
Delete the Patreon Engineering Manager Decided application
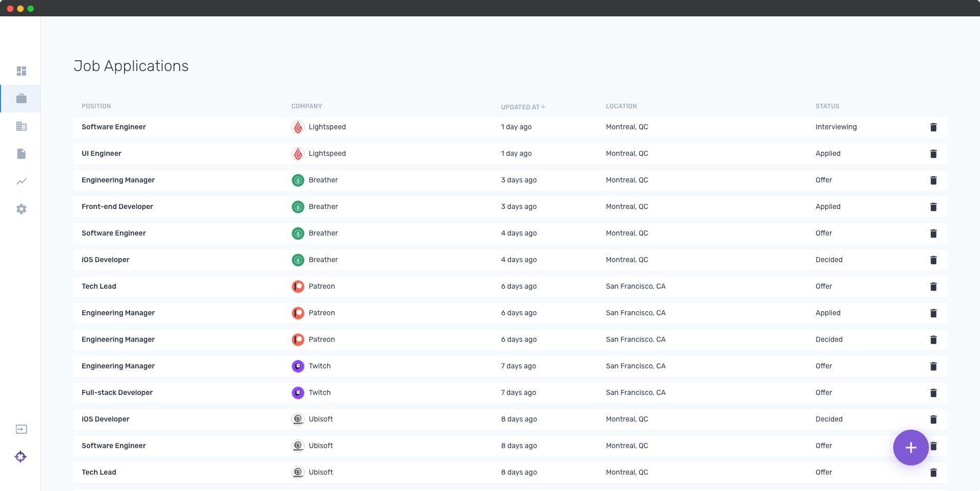pyautogui.click(x=933, y=340)
